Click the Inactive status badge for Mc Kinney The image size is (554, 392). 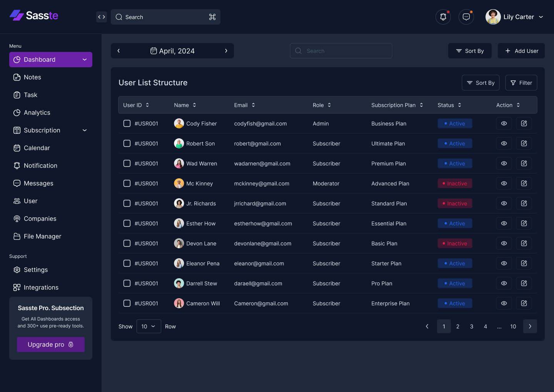(455, 183)
